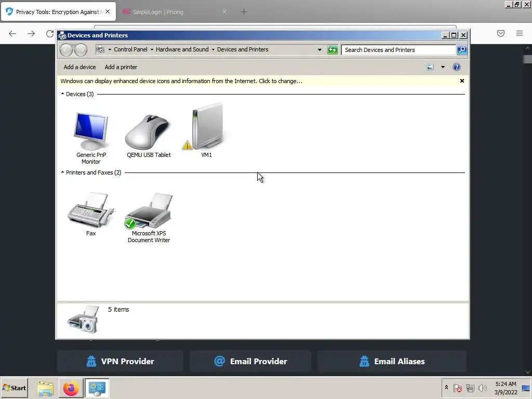The image size is (532, 399).
Task: Select the VM1 computer device icon
Action: (x=207, y=127)
